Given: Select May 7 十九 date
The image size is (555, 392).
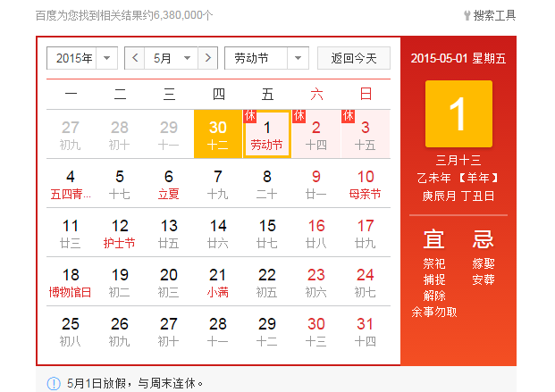Looking at the screenshot, I should (218, 183).
